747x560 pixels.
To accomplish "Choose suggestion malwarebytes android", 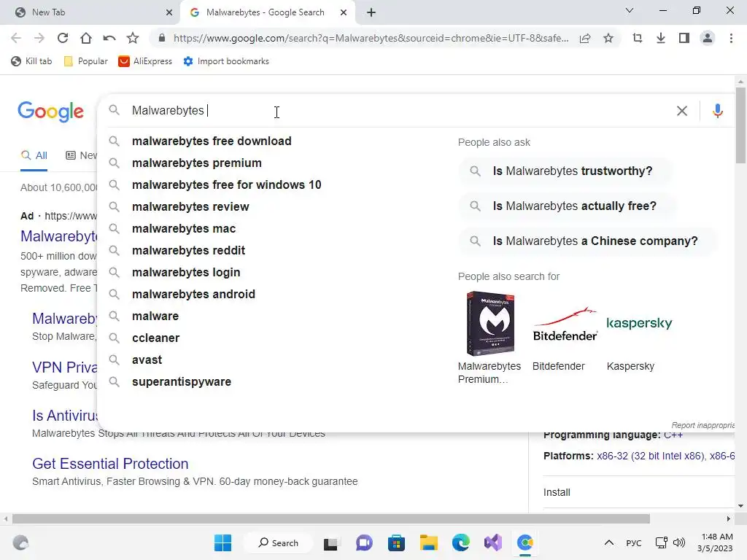I will point(193,295).
